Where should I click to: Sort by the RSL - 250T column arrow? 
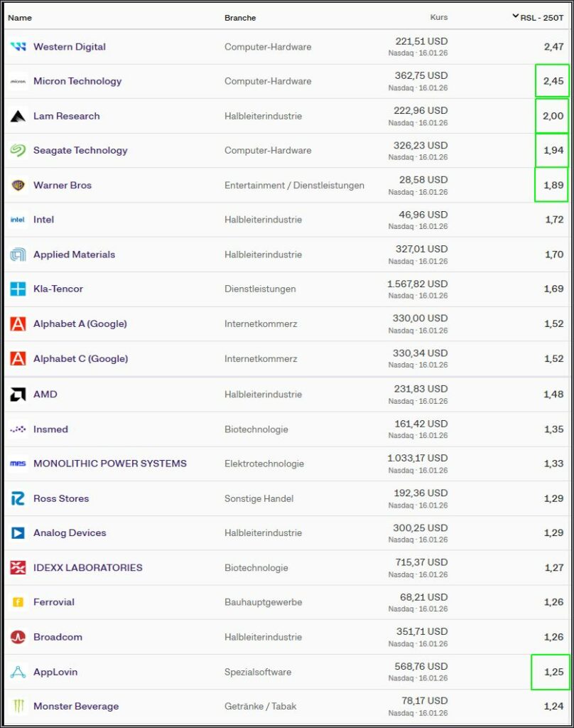point(515,16)
